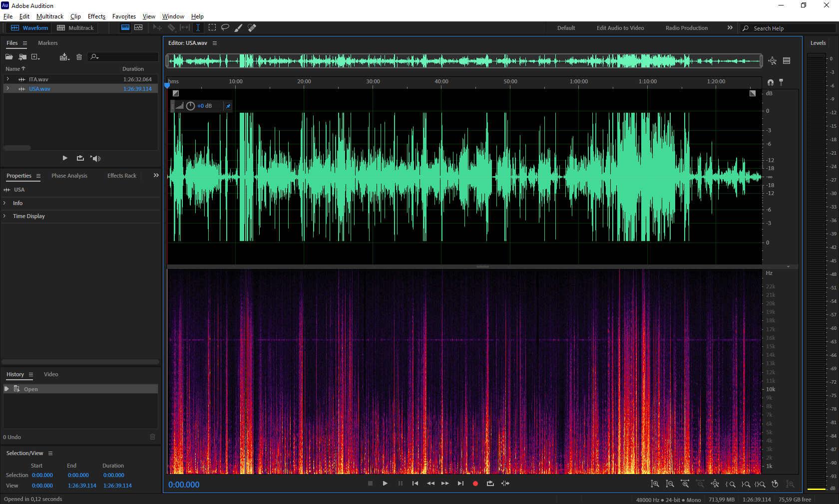Viewport: 839px width, 504px height.
Task: Expand the ITA.wav file entry
Action: (x=7, y=79)
